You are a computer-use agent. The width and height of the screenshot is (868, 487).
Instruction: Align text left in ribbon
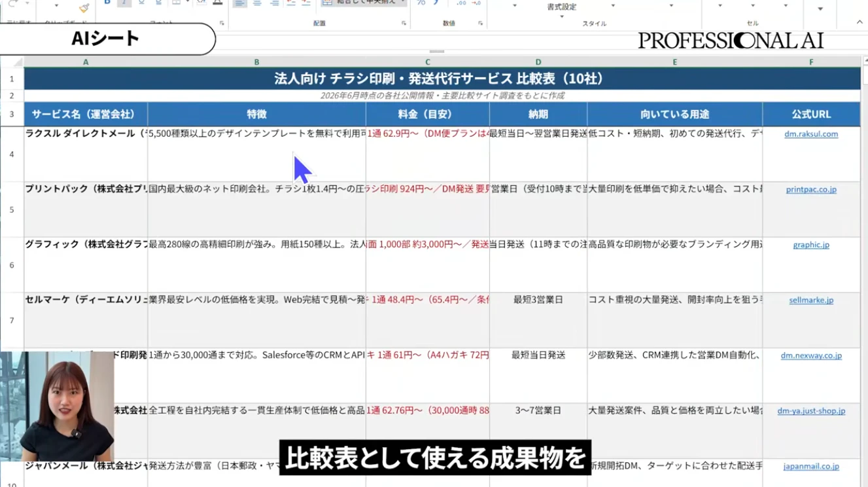pos(240,3)
